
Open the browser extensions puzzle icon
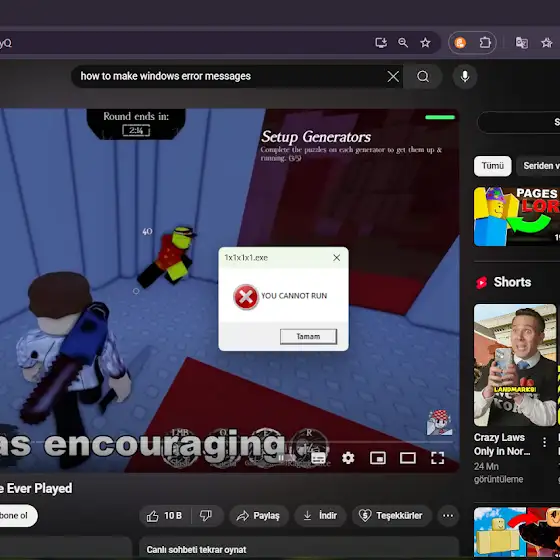click(485, 43)
